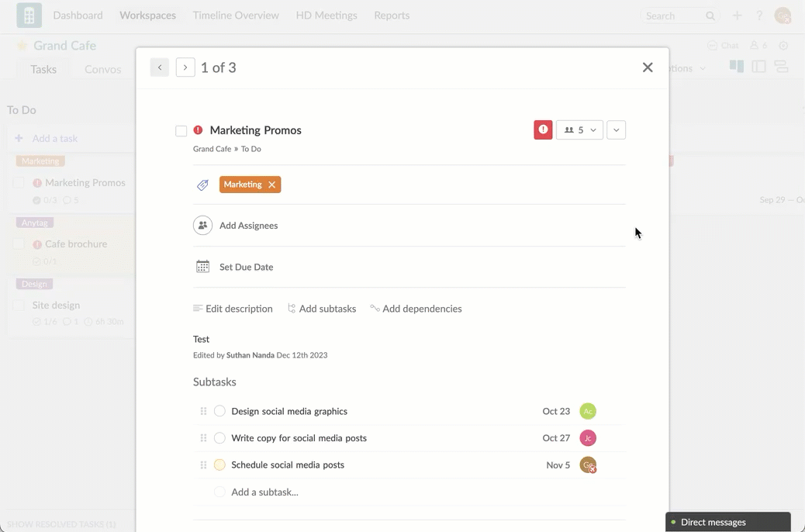The image size is (805, 532).
Task: Complete Schedule social media posts subtask circle
Action: [x=219, y=465]
